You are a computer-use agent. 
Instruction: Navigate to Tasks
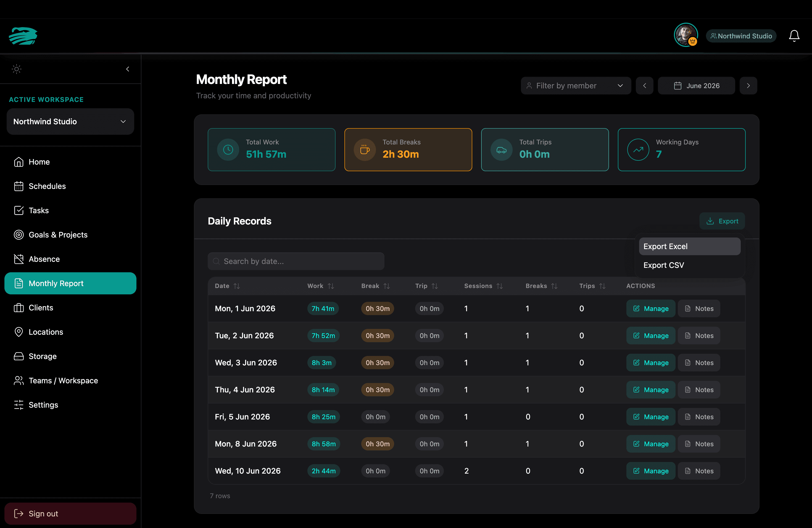pos(70,210)
